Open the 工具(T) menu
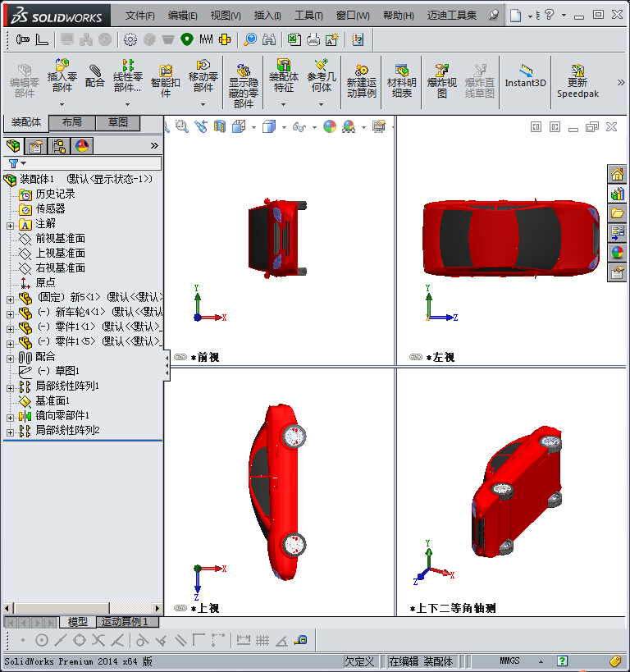630x672 pixels. click(x=308, y=16)
